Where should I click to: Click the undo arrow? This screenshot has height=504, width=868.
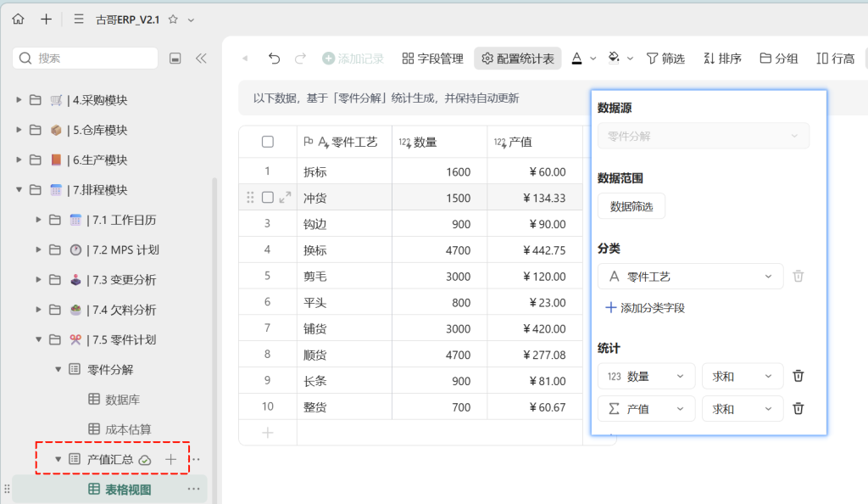274,59
